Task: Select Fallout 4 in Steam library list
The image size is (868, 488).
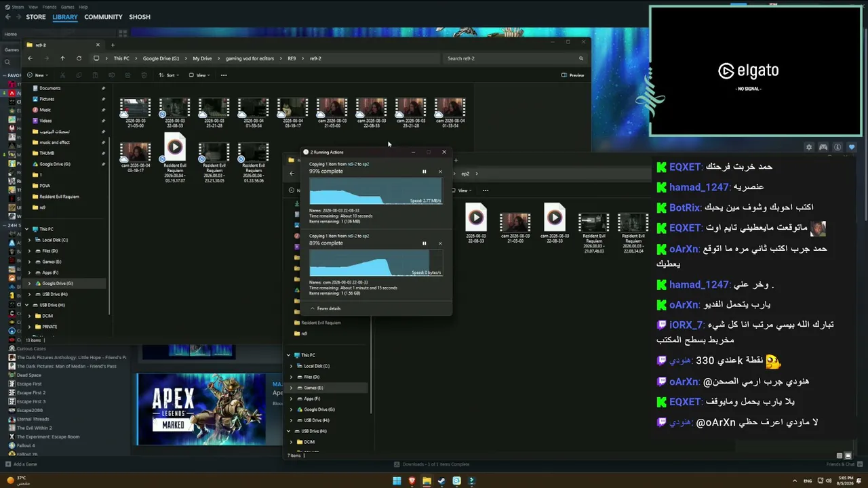Action: (x=26, y=445)
